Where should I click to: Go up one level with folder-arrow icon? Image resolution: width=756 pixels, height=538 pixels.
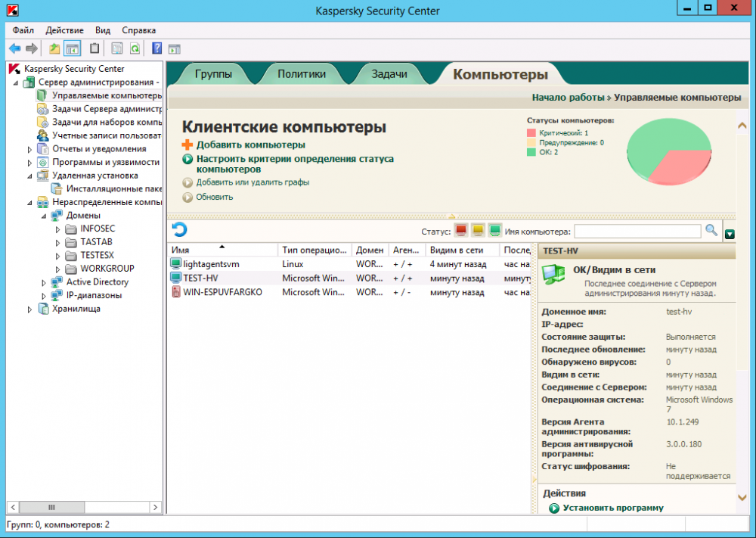click(54, 48)
